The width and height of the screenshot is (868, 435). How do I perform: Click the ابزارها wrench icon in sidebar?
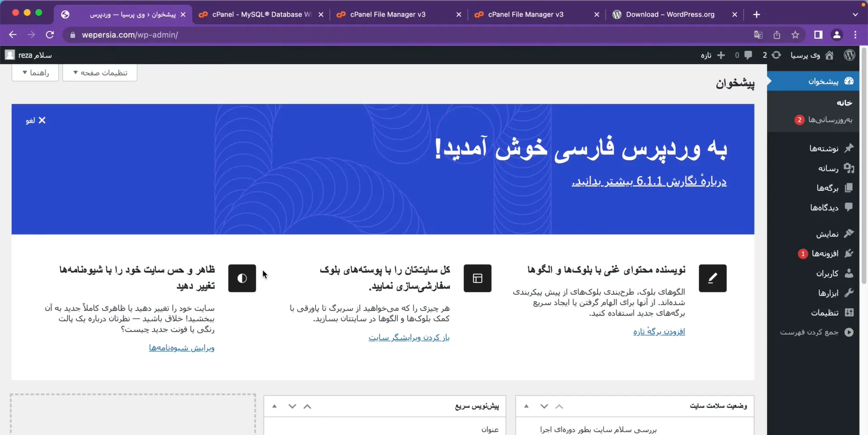849,293
